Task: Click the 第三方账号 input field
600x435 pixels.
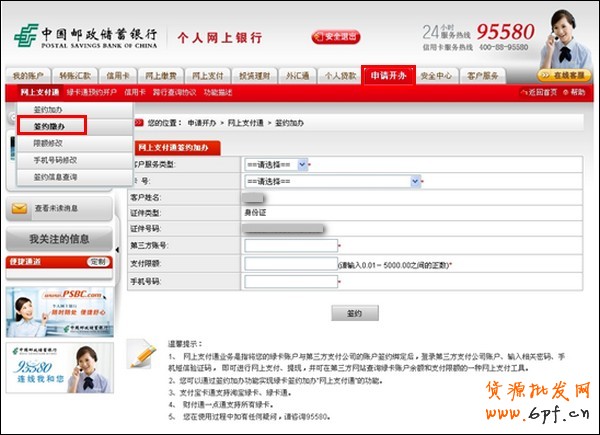Action: [x=290, y=245]
